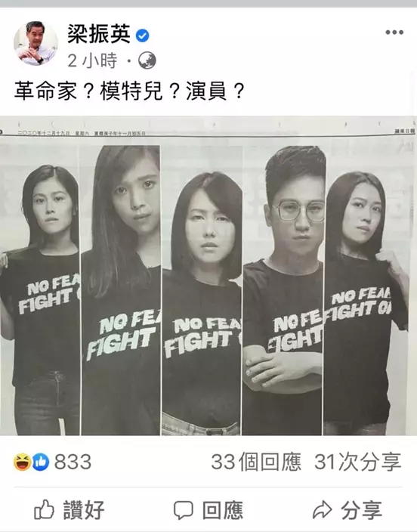Click the blue thumbs-up reaction icon
The width and height of the screenshot is (417, 532).
coord(40,462)
